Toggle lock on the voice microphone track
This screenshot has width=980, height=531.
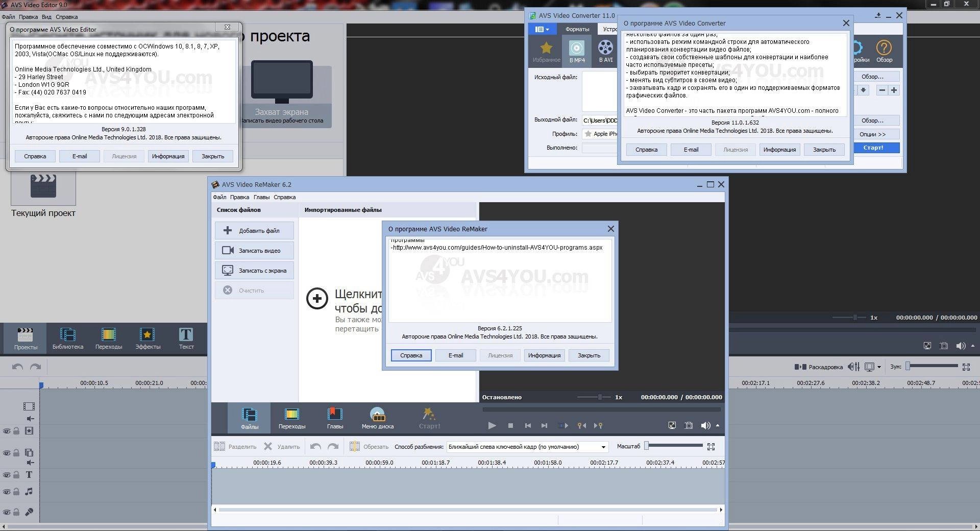[16, 512]
